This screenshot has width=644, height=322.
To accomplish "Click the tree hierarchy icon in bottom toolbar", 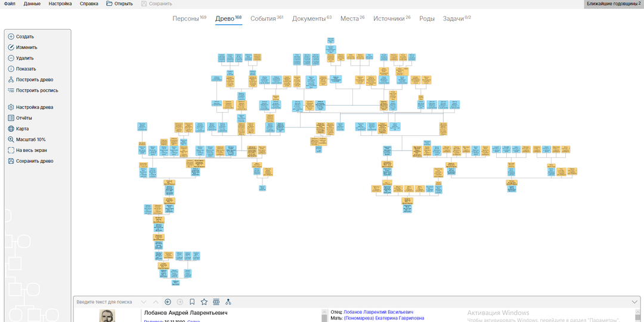I will tap(228, 302).
